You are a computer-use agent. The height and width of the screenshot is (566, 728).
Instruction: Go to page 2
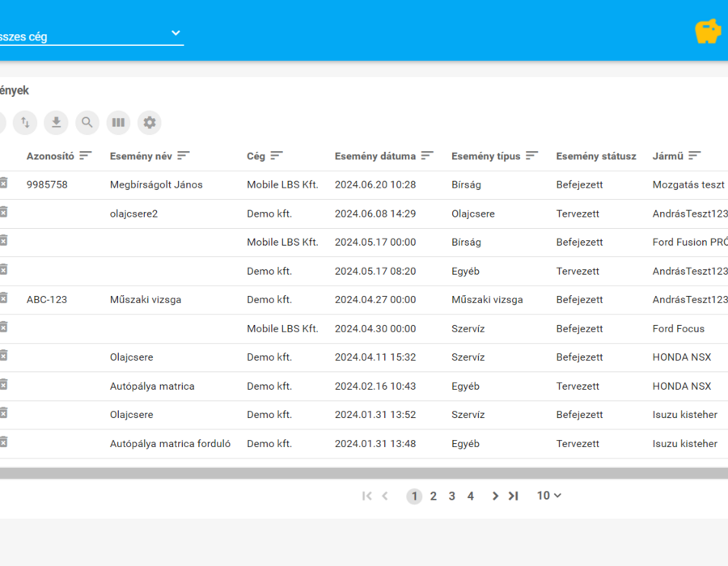(434, 496)
